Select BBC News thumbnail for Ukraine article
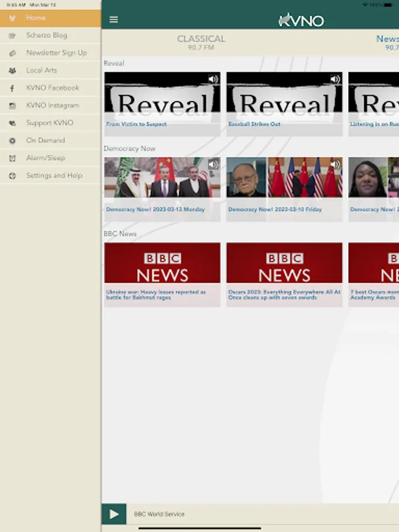Screen dimensions: 399x532 (162, 263)
